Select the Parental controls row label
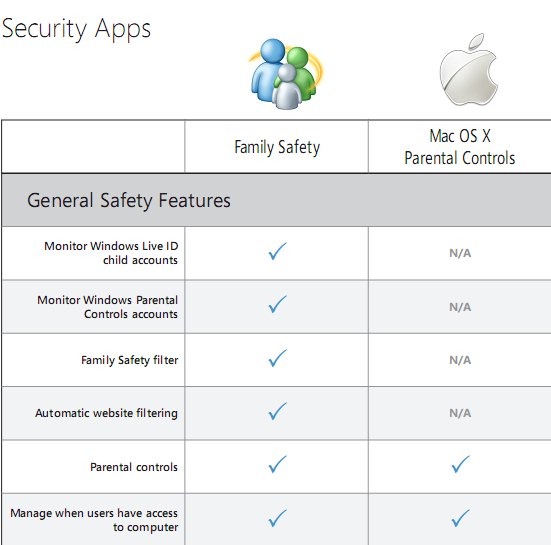The image size is (551, 545). (x=134, y=467)
